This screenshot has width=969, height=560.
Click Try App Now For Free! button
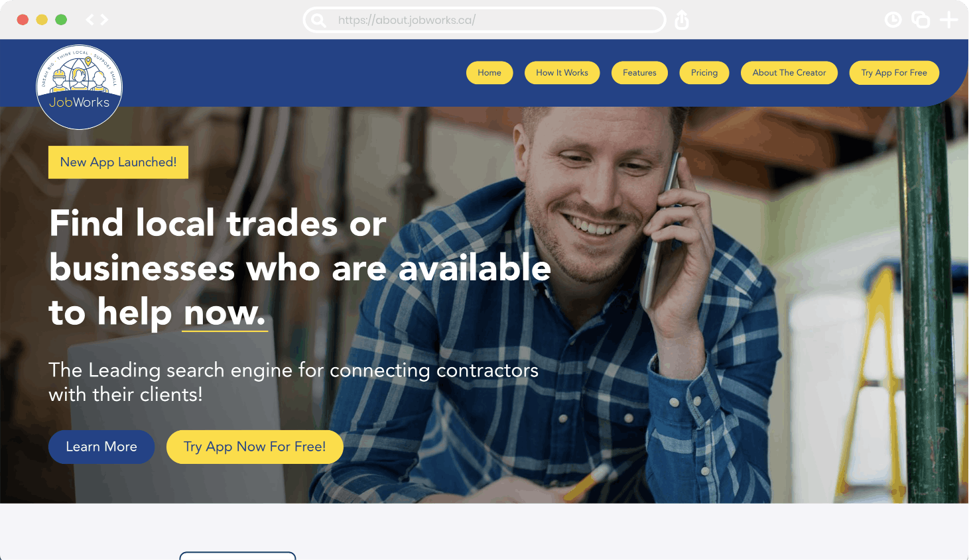255,447
